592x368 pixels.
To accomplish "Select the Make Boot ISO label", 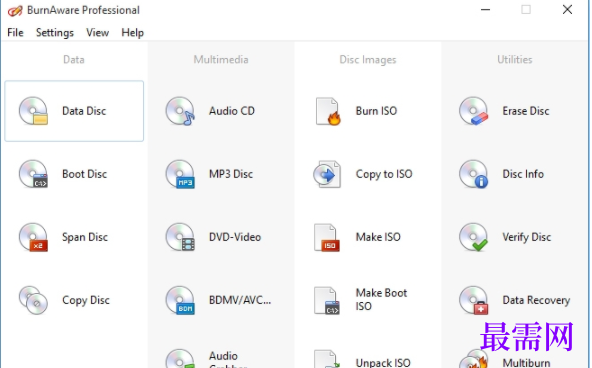I will coord(381,299).
